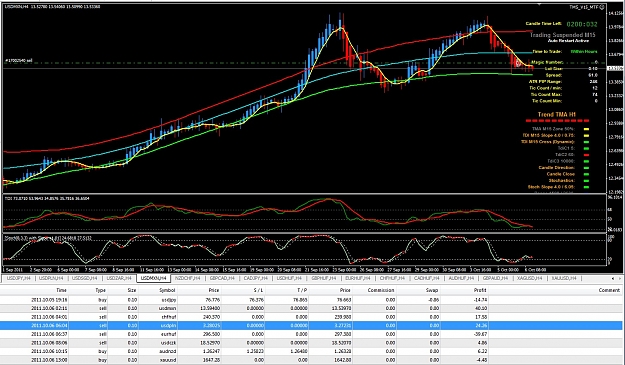Sort by the Commission column header

(381, 290)
